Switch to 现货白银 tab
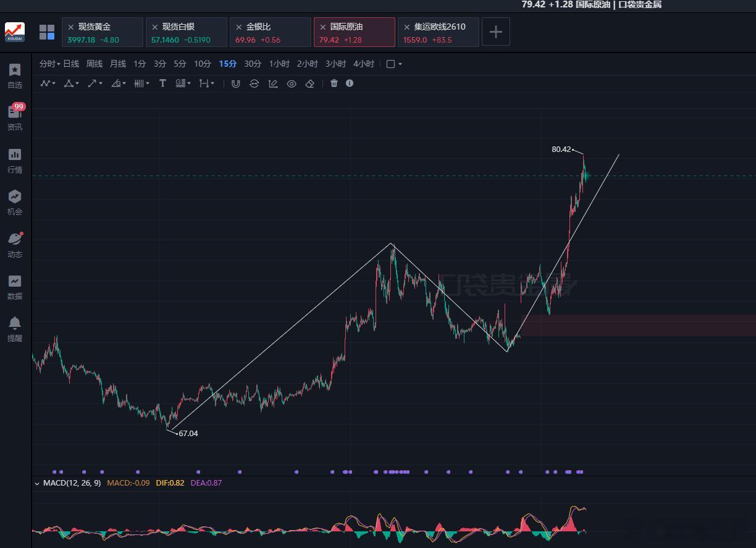Image resolution: width=756 pixels, height=548 pixels. click(x=186, y=32)
